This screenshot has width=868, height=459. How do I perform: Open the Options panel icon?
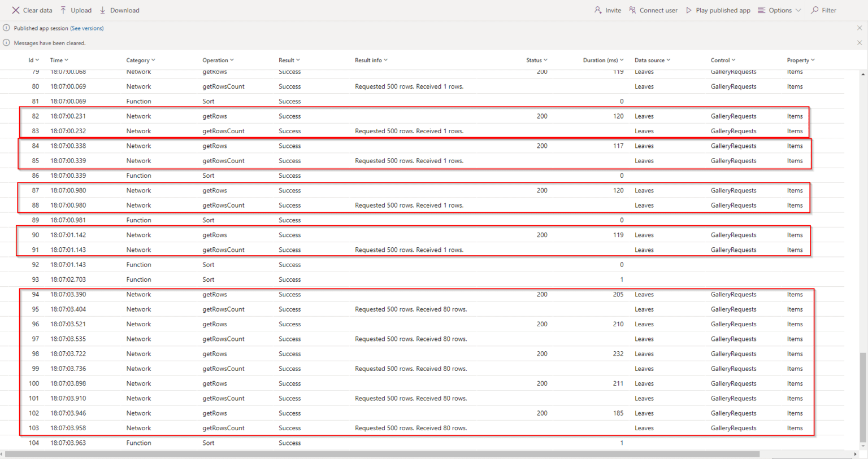761,10
